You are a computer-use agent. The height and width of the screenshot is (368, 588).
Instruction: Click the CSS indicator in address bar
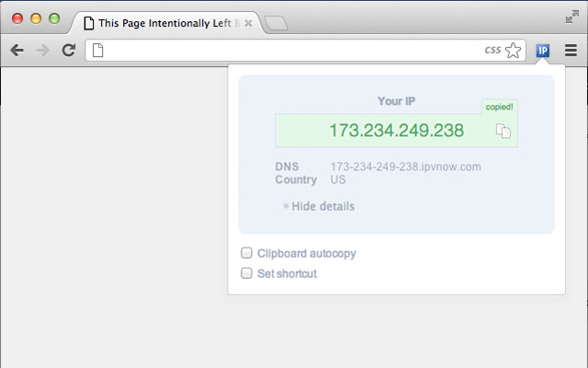[492, 50]
